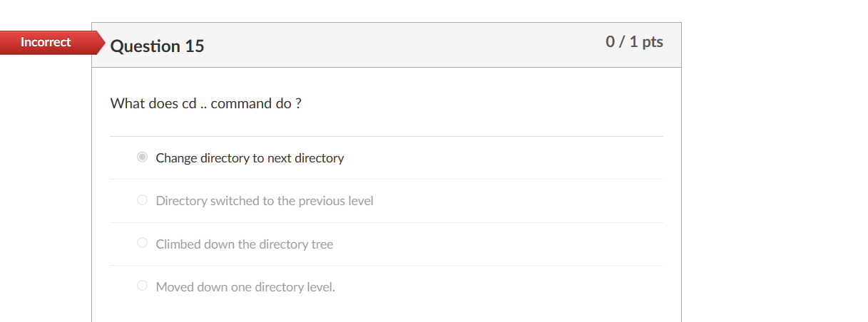Image resolution: width=868 pixels, height=322 pixels.
Task: Click the pointed arrow tip of the Incorrect ribbon
Action: click(x=101, y=43)
